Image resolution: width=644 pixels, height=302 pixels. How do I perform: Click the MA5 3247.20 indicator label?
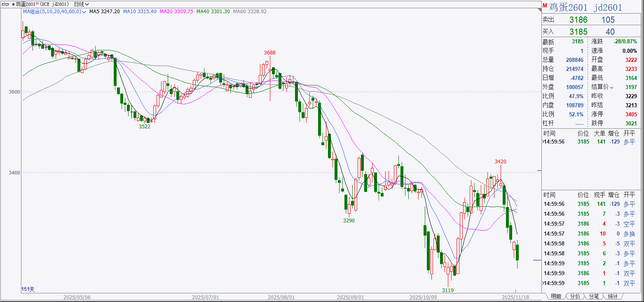[105, 12]
